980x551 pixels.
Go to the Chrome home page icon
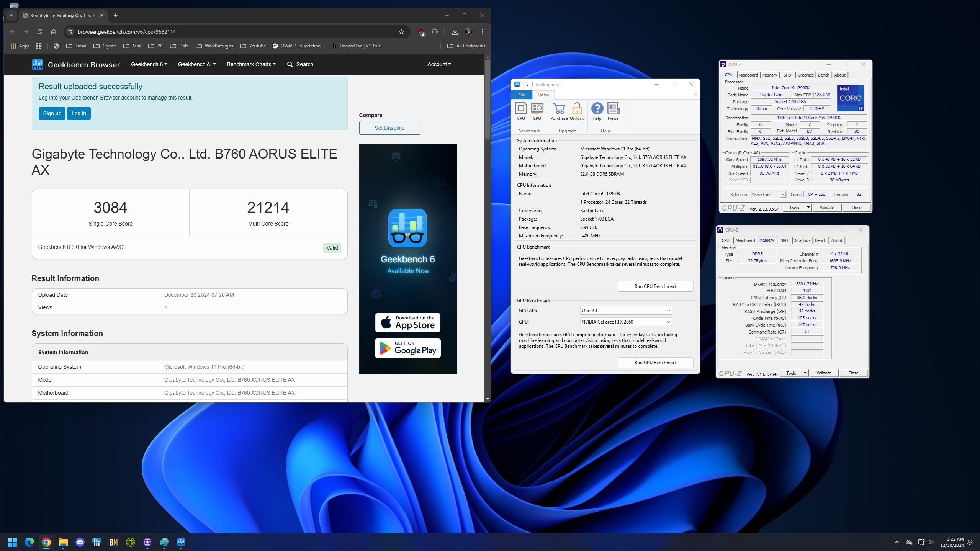(x=54, y=32)
